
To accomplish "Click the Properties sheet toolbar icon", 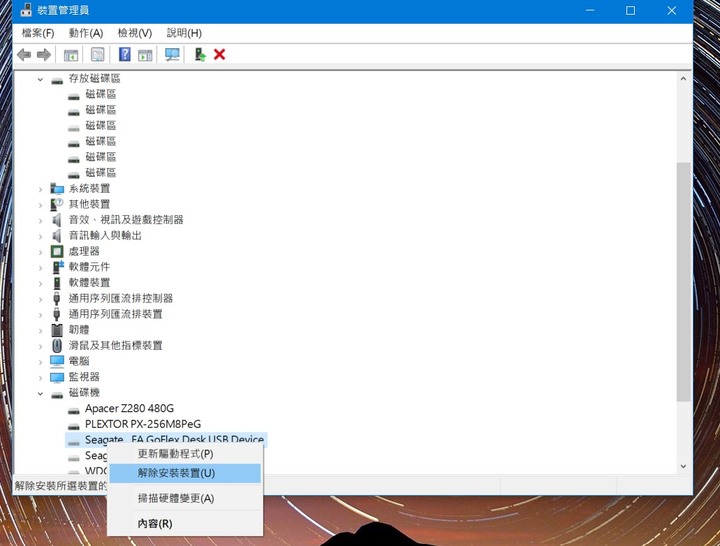I will [x=97, y=55].
